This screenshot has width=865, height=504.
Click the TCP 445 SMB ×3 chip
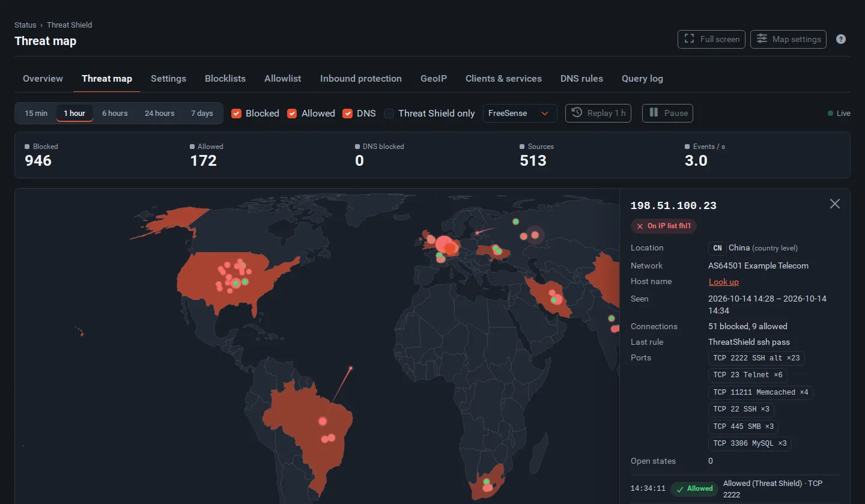pos(744,427)
